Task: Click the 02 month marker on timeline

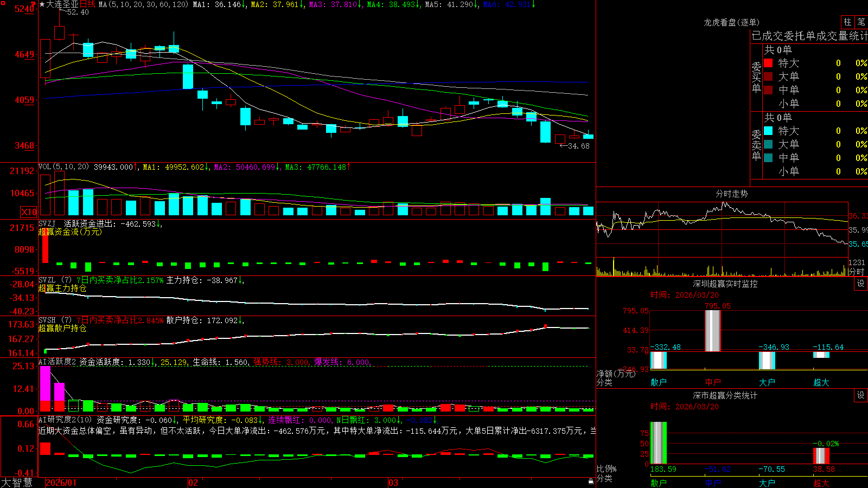Action: (x=193, y=483)
